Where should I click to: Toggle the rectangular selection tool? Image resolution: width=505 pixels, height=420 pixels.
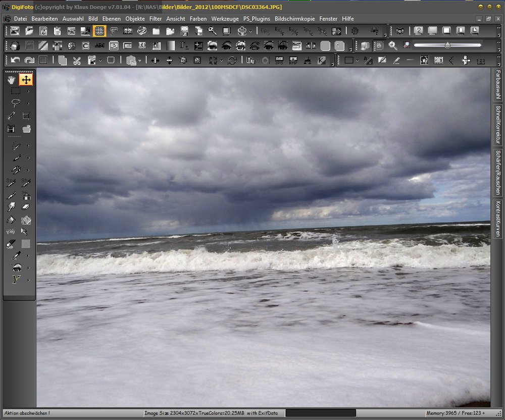pos(16,91)
